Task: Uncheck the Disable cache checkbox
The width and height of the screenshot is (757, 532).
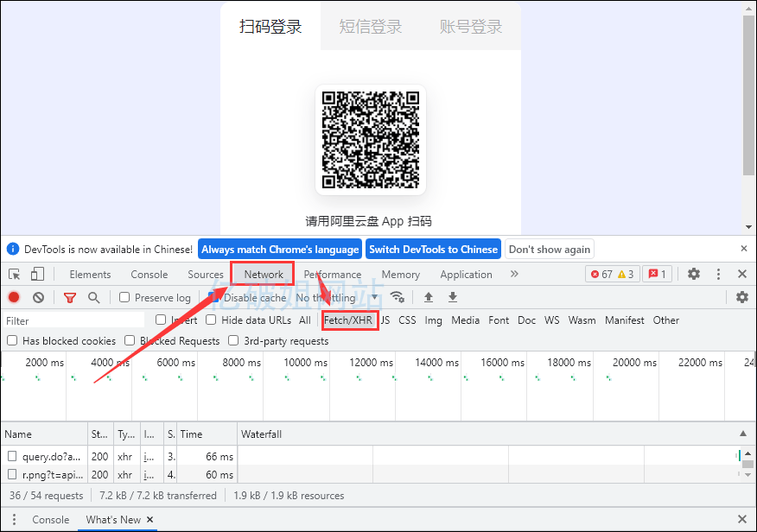Action: point(213,297)
